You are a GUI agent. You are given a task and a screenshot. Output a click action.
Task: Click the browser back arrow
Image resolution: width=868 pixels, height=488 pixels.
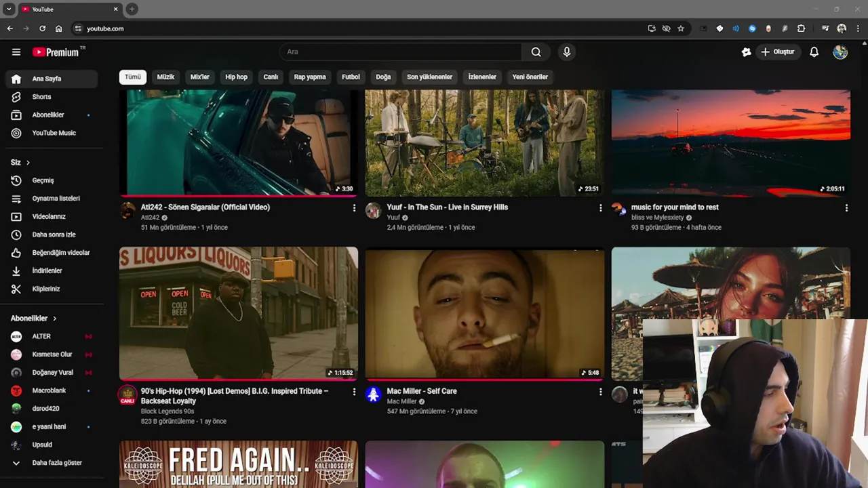9,28
